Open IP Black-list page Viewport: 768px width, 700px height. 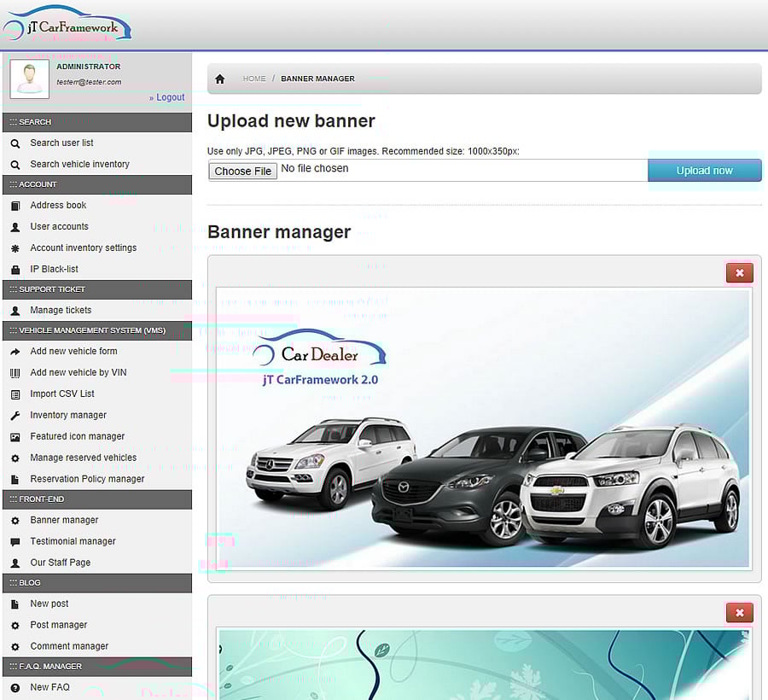[54, 269]
